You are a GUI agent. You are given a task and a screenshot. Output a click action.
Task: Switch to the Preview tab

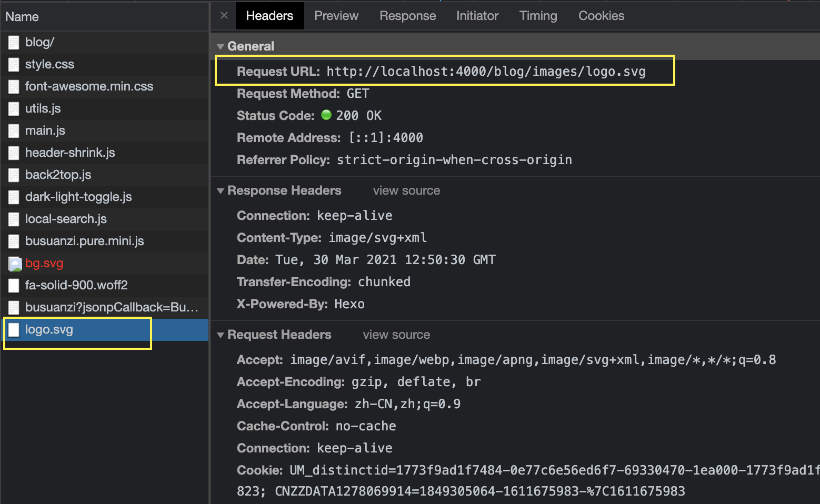click(336, 16)
